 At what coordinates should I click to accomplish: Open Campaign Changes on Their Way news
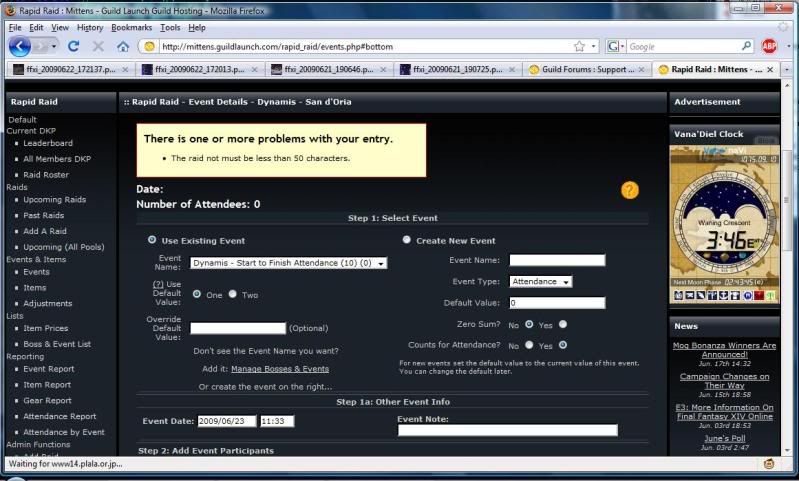pyautogui.click(x=725, y=381)
